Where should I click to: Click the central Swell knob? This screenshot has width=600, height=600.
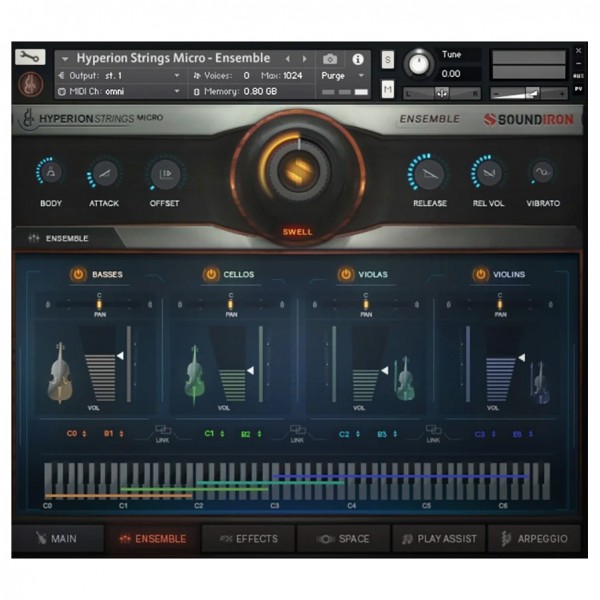298,171
